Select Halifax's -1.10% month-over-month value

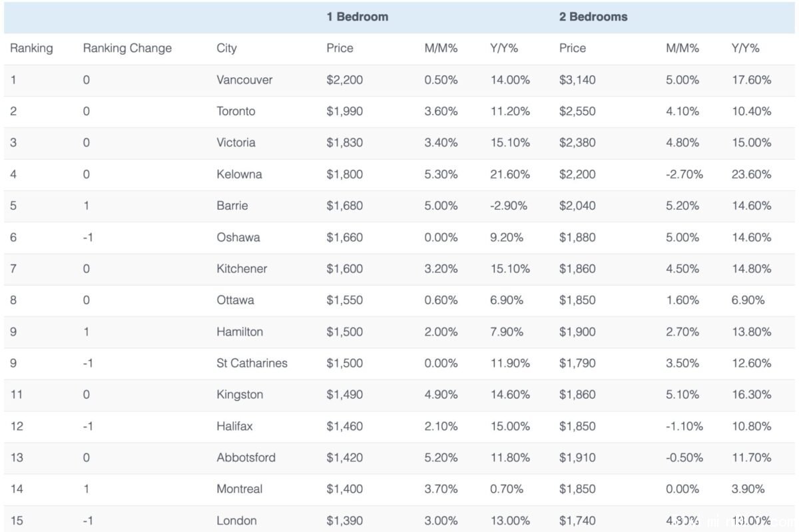pos(684,426)
